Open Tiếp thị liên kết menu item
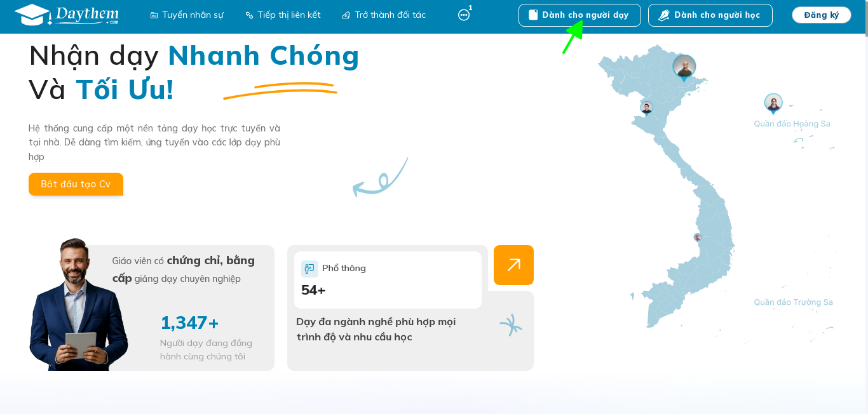 283,15
